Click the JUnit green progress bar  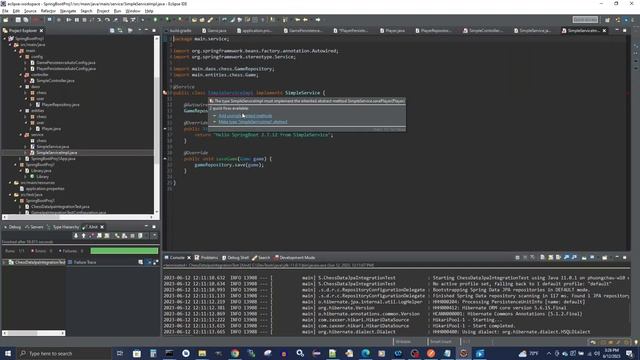tap(124, 251)
